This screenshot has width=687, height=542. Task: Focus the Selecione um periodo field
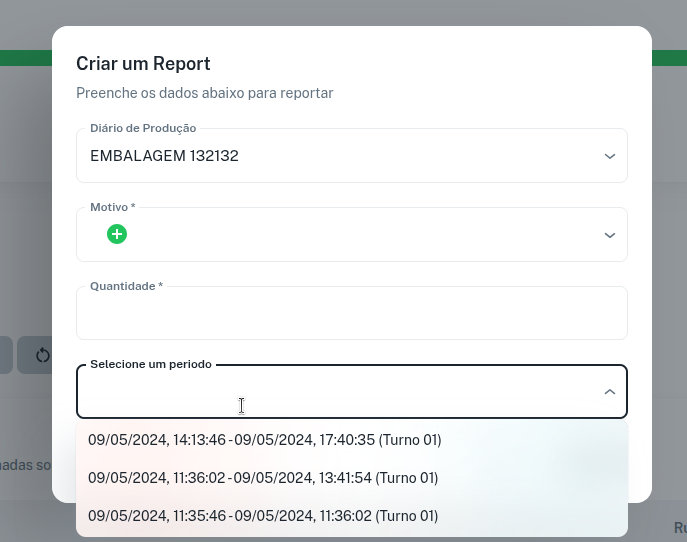[330, 392]
